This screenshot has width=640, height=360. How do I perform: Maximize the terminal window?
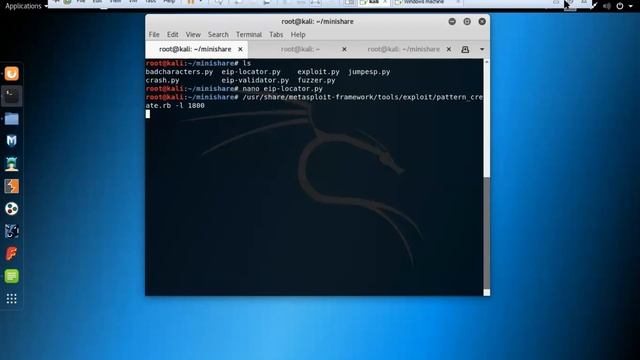point(467,21)
